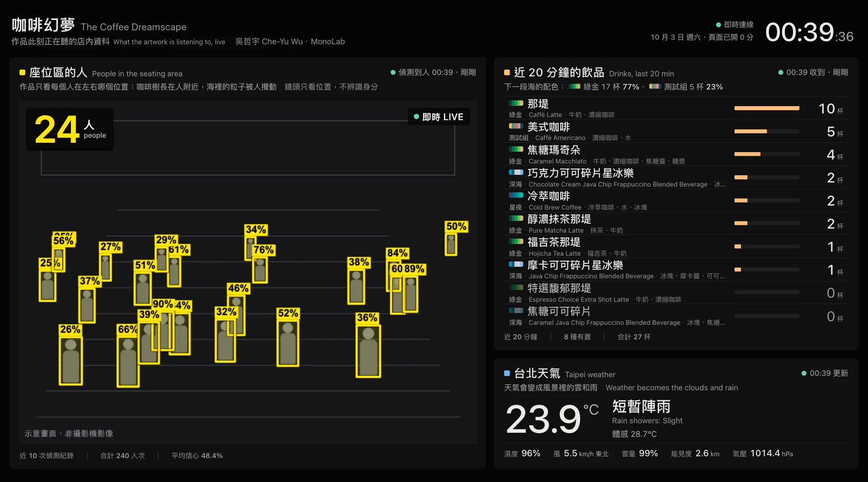Click the green dot before 00:39 收到
Image resolution: width=868 pixels, height=482 pixels.
pos(781,72)
